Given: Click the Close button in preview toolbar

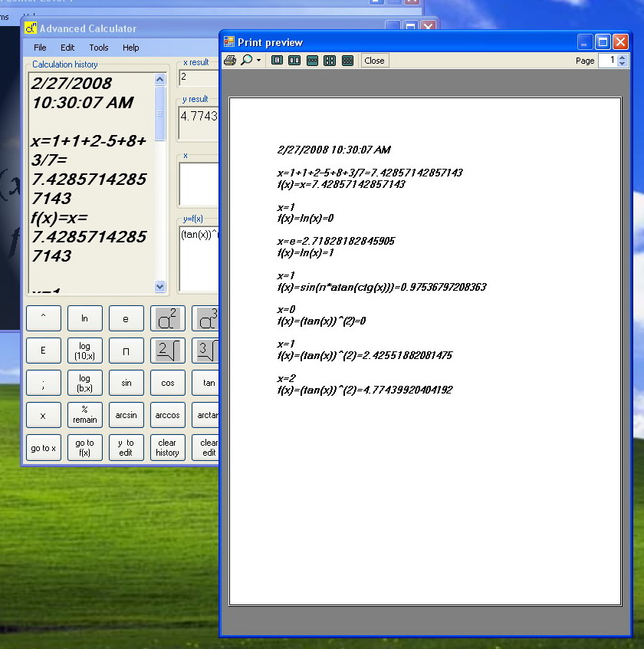Looking at the screenshot, I should point(374,61).
